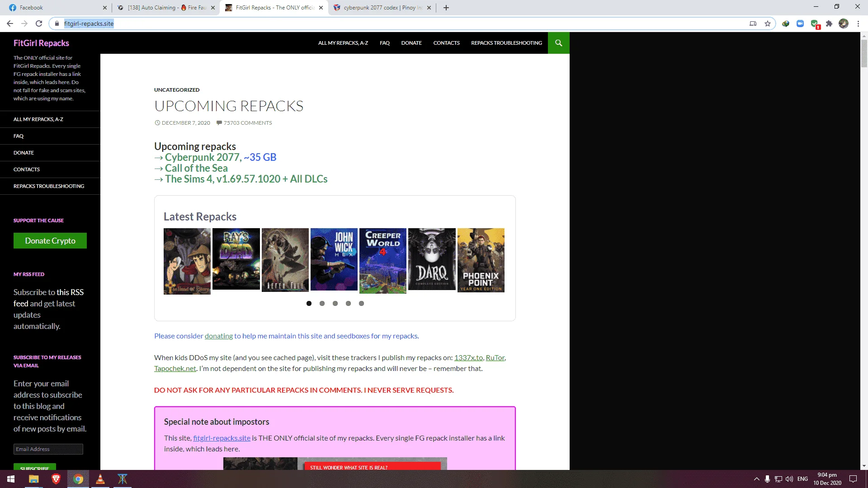Open the Creeper World 4 repack thumbnail

click(x=383, y=261)
